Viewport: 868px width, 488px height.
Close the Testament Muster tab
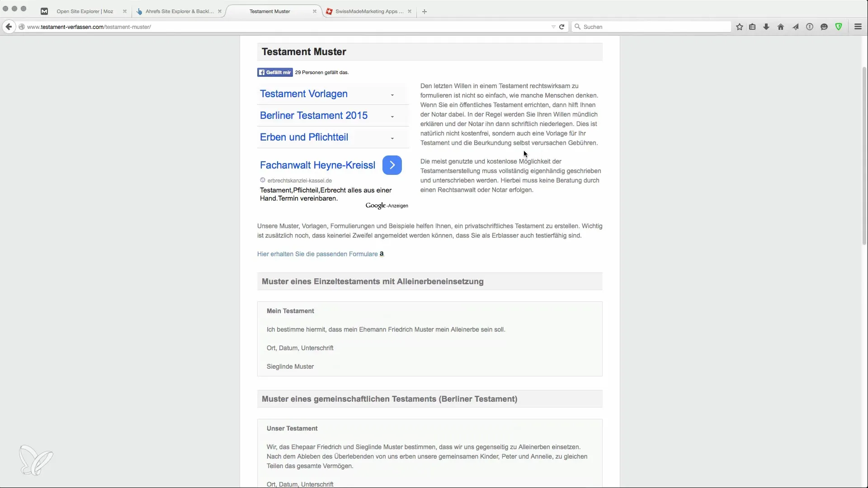point(315,11)
